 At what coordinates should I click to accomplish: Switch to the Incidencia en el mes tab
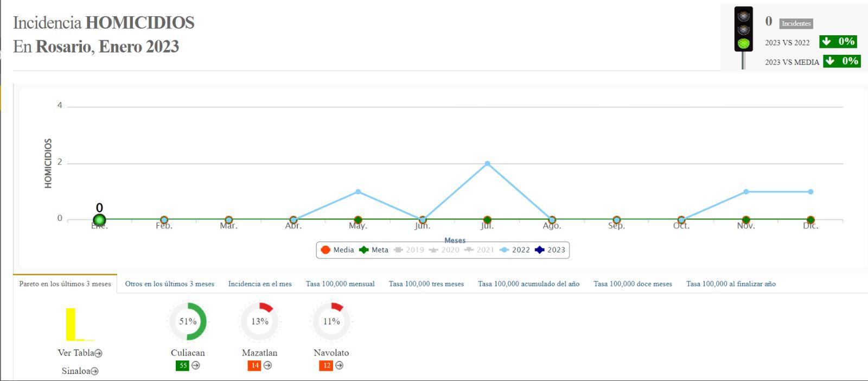pos(260,284)
